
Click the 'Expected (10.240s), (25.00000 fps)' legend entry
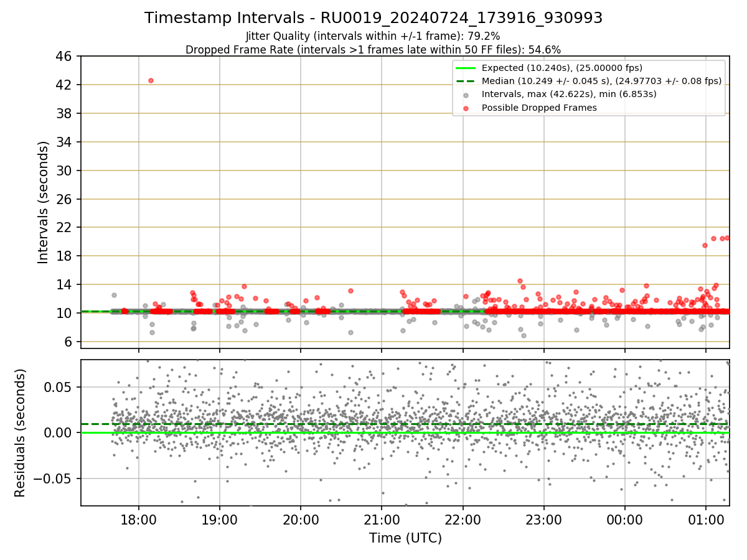pyautogui.click(x=562, y=68)
